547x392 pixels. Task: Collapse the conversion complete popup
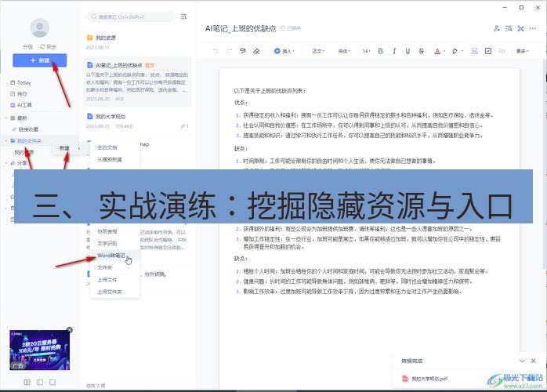point(522,361)
